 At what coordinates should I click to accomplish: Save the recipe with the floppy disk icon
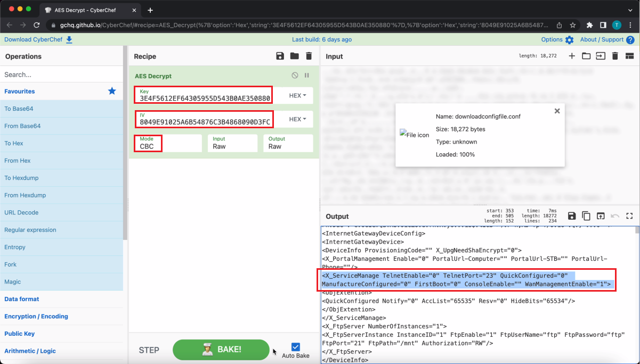280,56
